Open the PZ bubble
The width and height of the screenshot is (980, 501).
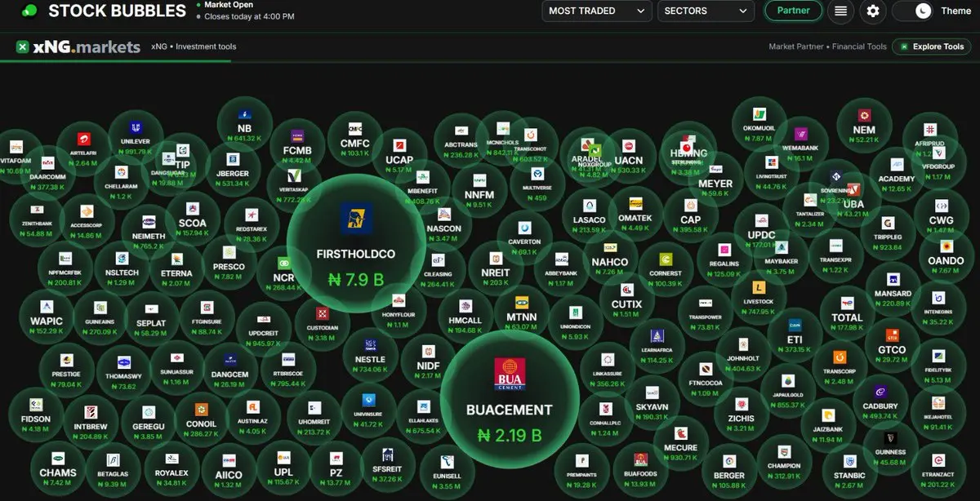[x=336, y=468]
